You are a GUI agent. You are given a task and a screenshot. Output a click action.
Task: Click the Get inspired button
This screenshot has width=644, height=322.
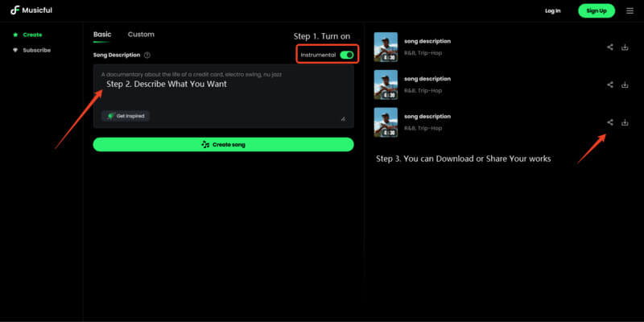[x=126, y=116]
